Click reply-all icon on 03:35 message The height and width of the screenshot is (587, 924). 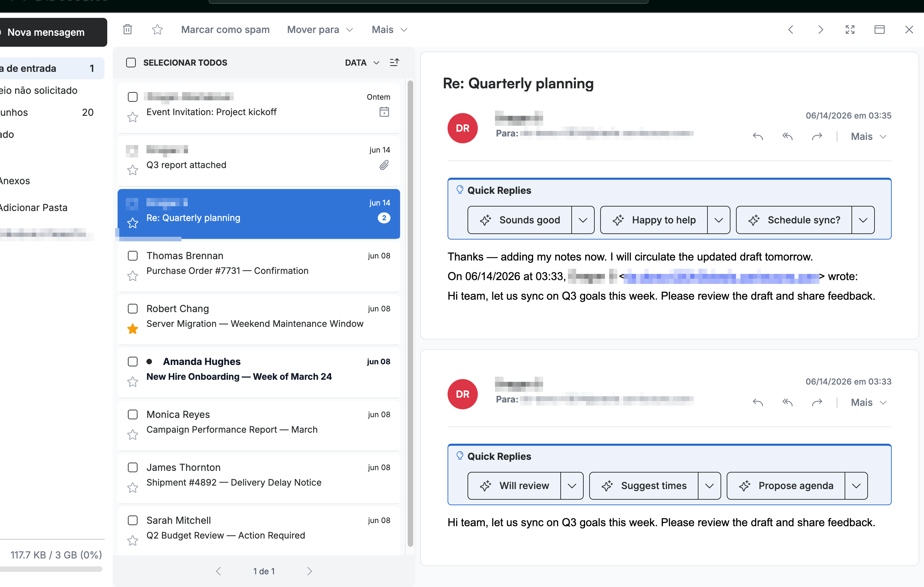coord(788,136)
